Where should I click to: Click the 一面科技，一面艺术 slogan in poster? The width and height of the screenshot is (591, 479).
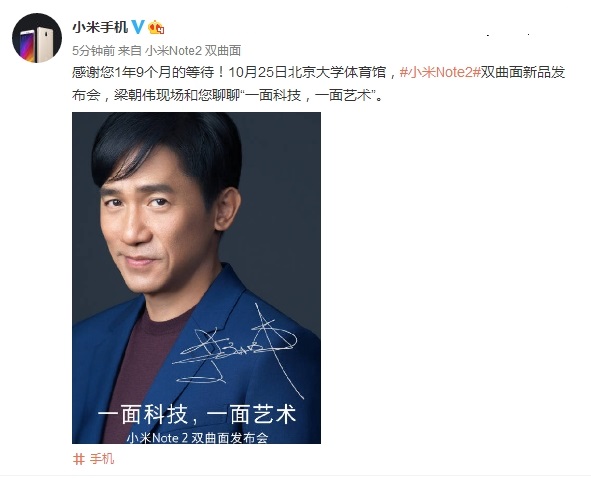click(x=197, y=415)
